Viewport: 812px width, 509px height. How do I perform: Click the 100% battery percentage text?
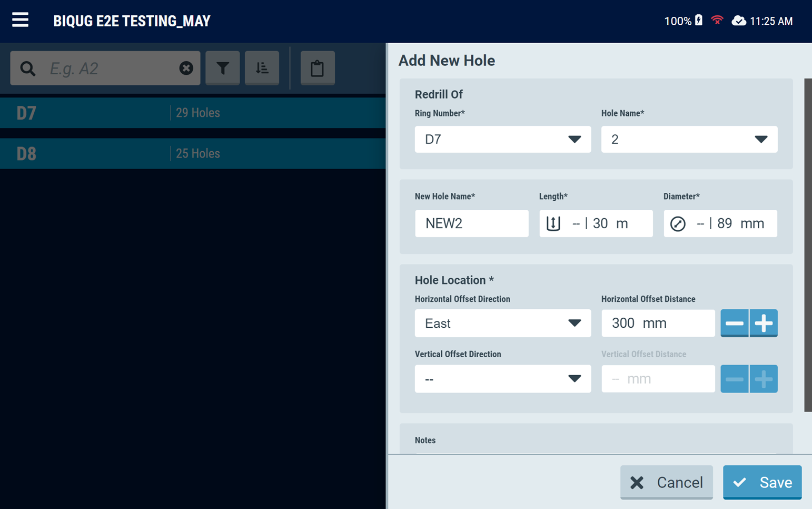[x=678, y=21]
